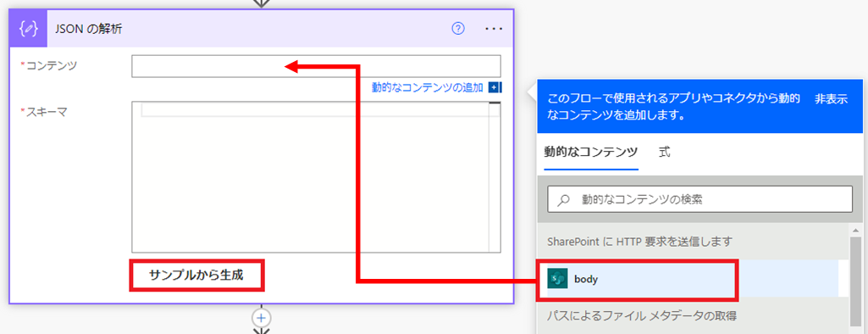Click the dynamic content list scrollbar thumb
This screenshot has height=334, width=868.
tap(856, 282)
